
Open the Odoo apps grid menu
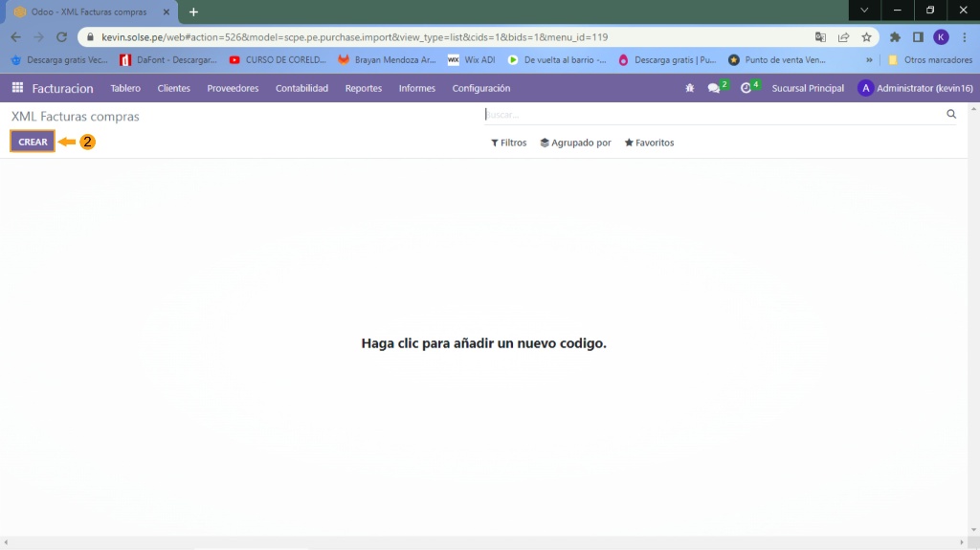pyautogui.click(x=17, y=88)
